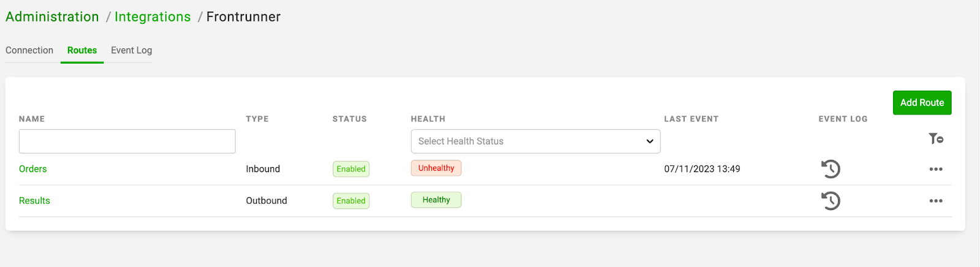Focus the Name filter input field
This screenshot has height=267, width=980.
127,141
